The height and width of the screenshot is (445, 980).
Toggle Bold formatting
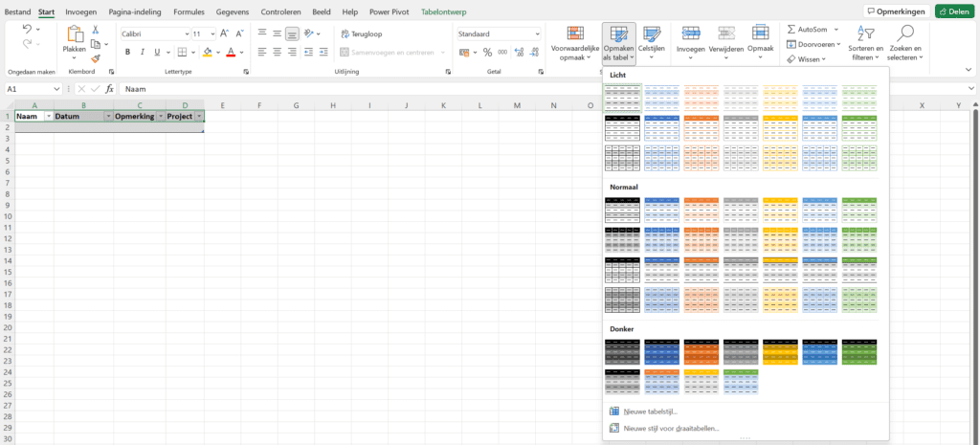127,52
